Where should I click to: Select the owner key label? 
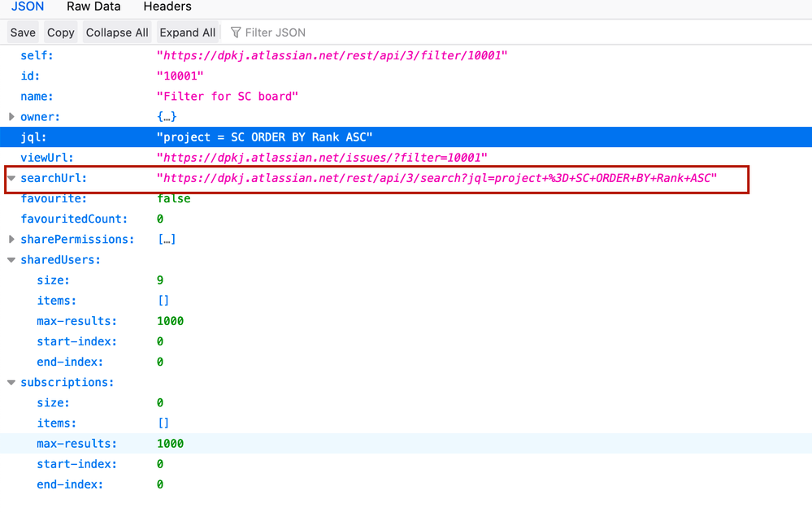point(41,117)
